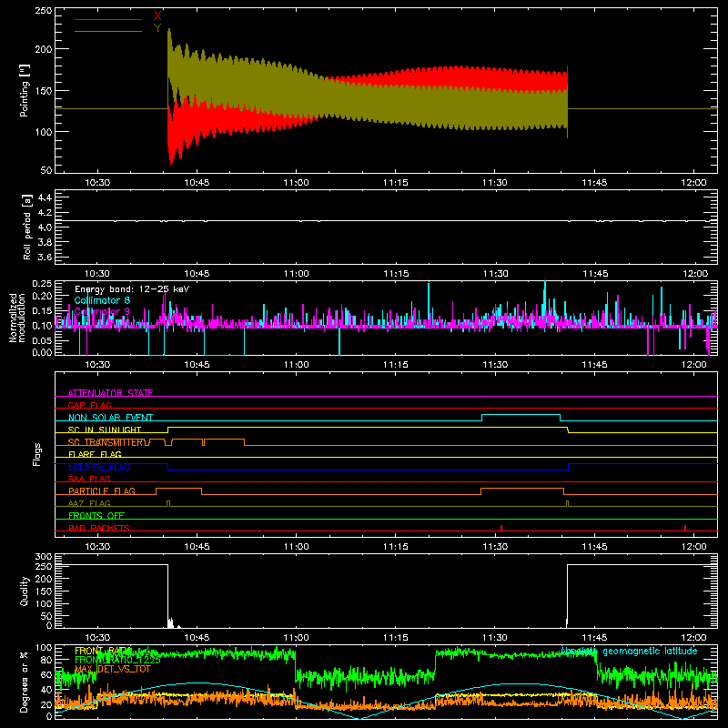Click the FRONTS_OFF flag label
Image resolution: width=728 pixels, height=728 pixels.
click(96, 515)
